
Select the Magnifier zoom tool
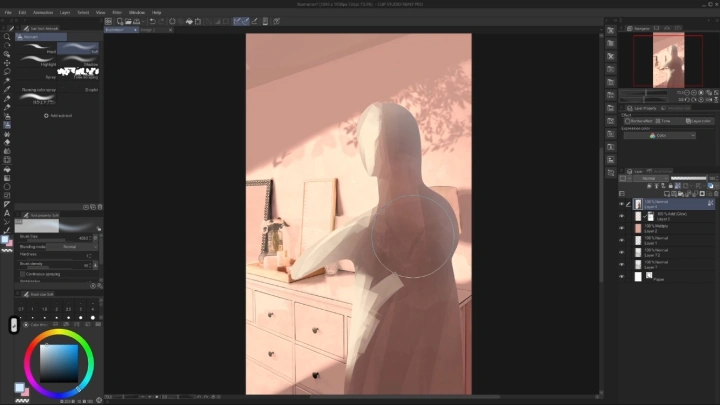(7, 36)
